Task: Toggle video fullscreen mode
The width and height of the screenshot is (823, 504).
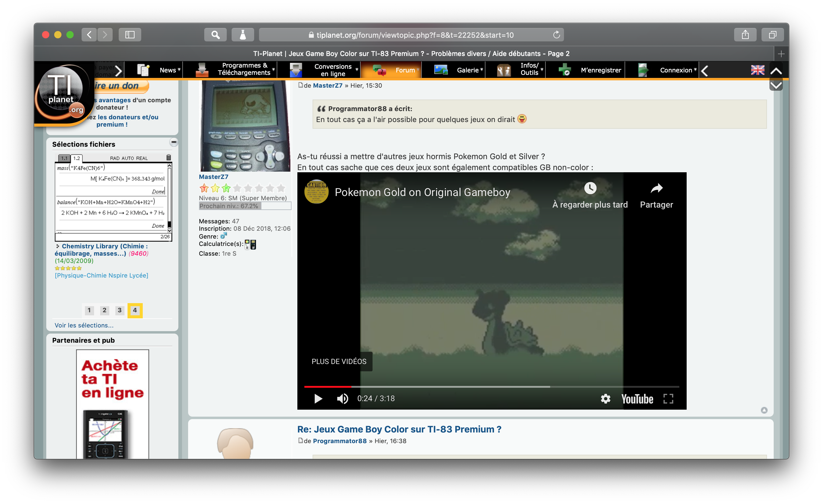Action: pyautogui.click(x=668, y=398)
